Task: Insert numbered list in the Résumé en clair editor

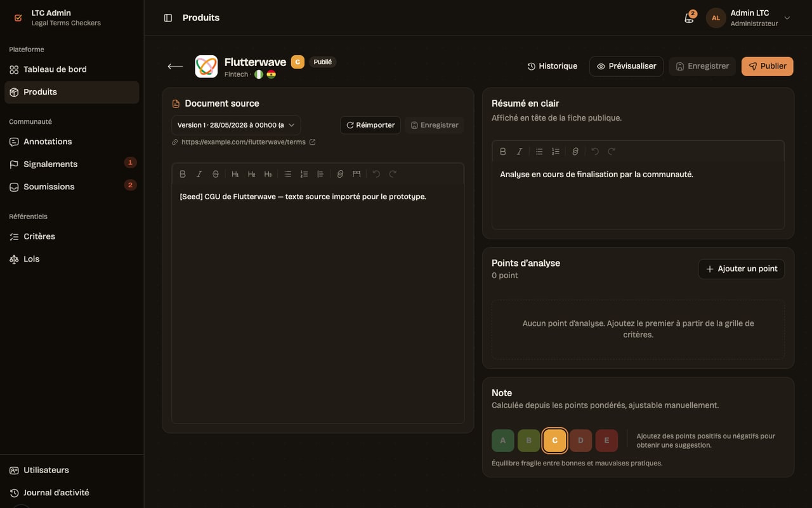Action: [556, 152]
